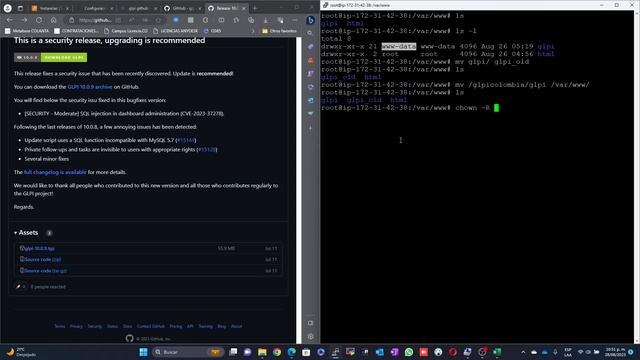Open the ESP LAA language switcher
The image size is (640, 360).
coord(567,352)
